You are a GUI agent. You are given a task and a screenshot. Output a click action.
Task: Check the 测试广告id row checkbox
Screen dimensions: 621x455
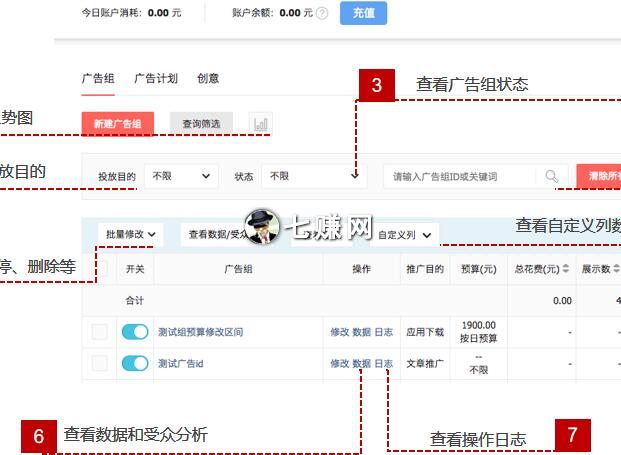tap(99, 363)
